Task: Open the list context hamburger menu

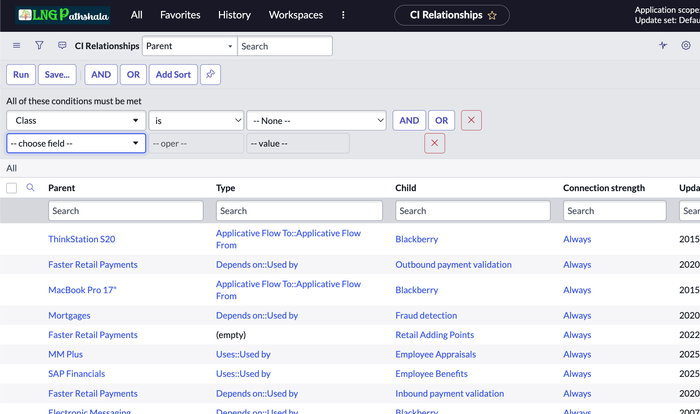Action: pos(17,46)
